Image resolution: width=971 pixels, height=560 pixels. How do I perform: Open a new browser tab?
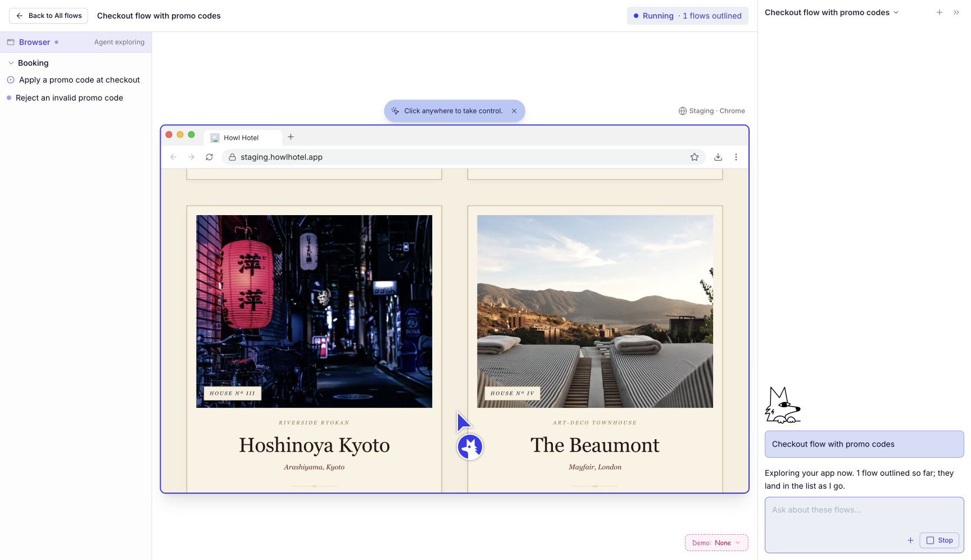tap(291, 137)
